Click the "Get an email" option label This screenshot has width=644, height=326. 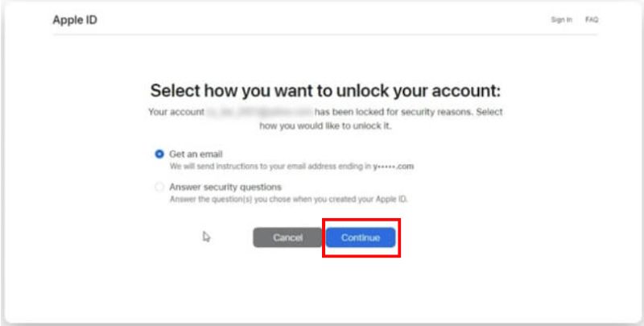[x=196, y=154]
